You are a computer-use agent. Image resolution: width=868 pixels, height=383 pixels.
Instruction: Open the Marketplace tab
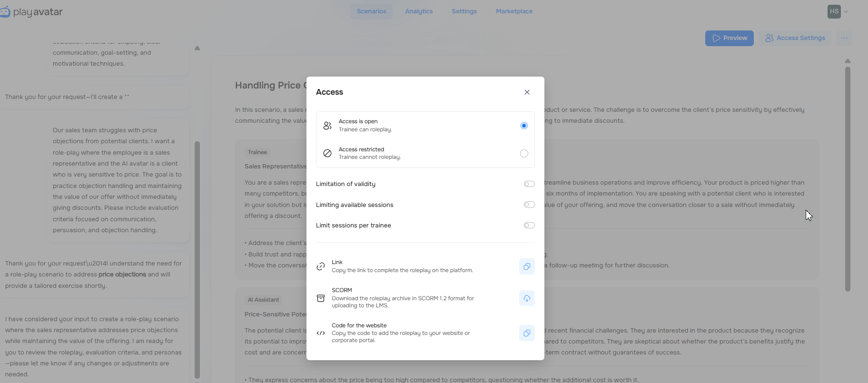coord(514,11)
